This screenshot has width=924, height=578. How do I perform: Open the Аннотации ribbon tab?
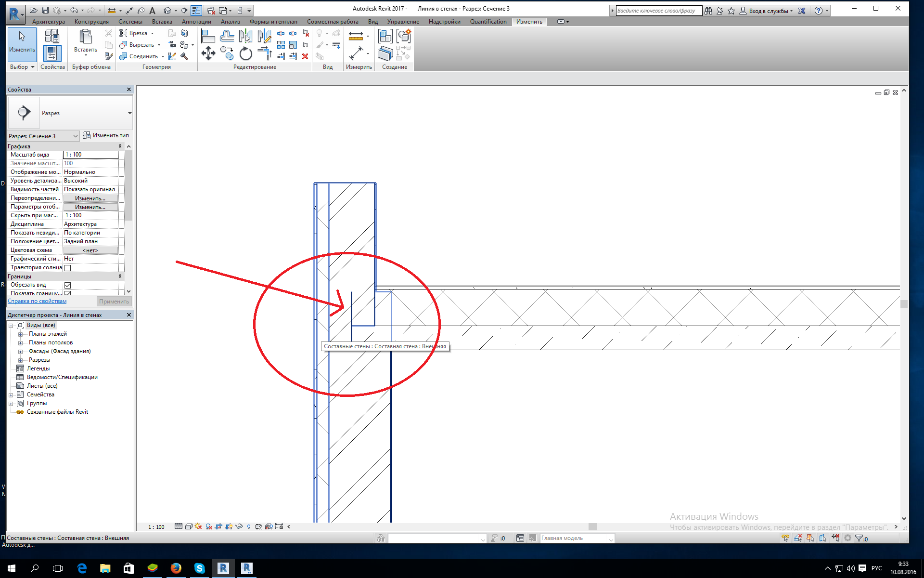click(x=196, y=22)
